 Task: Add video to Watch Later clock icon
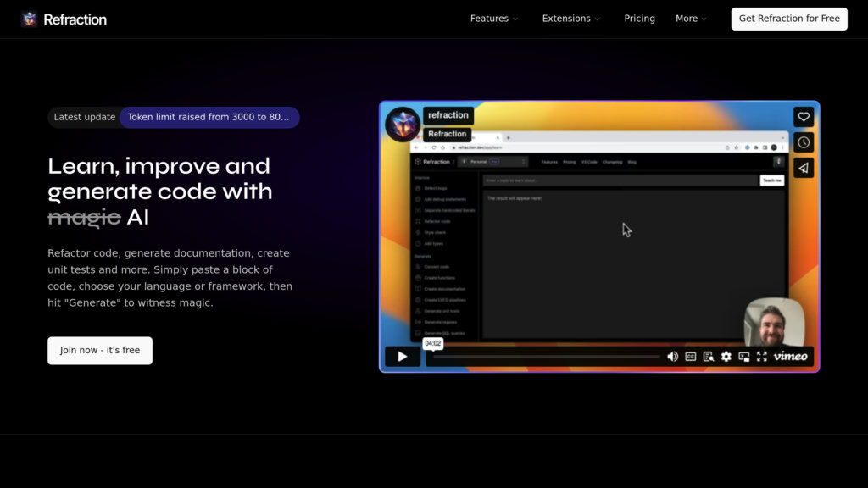coord(803,142)
